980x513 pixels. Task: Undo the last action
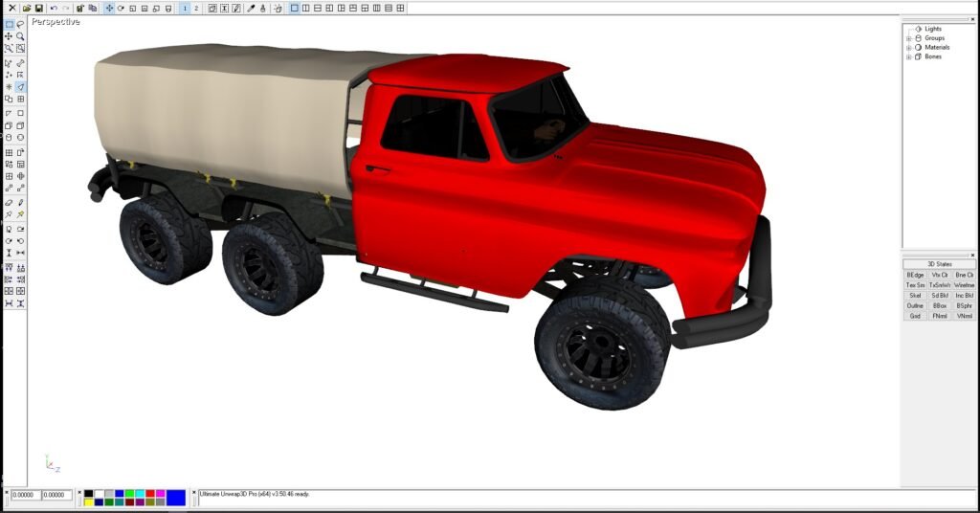coord(54,8)
